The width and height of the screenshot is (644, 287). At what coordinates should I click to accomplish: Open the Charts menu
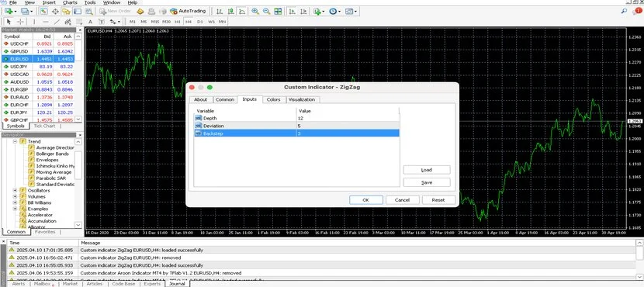[70, 2]
